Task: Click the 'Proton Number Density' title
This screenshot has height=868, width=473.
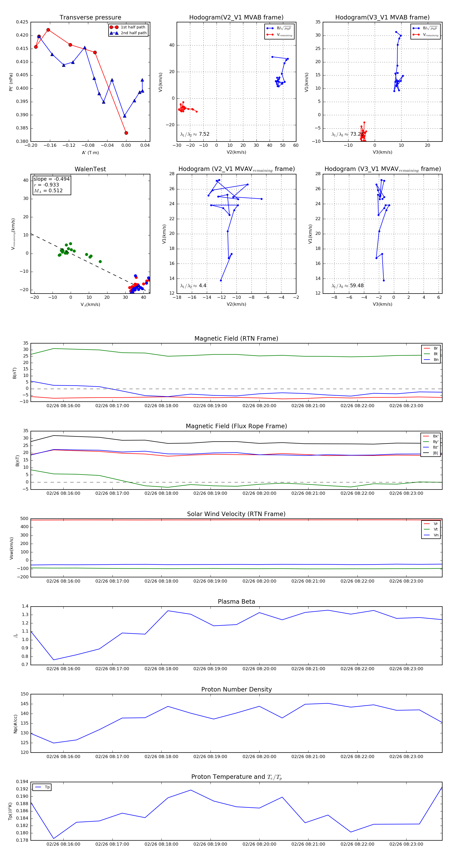Action: click(x=236, y=689)
